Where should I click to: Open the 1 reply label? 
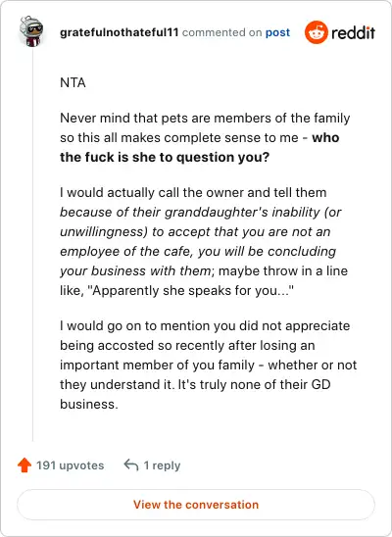click(162, 465)
